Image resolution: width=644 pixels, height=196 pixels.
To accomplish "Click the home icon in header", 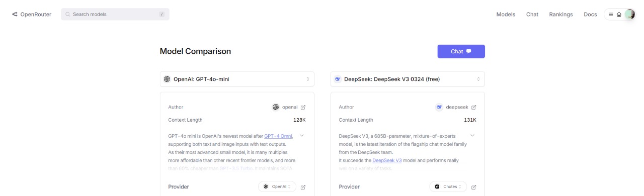I will [x=619, y=15].
